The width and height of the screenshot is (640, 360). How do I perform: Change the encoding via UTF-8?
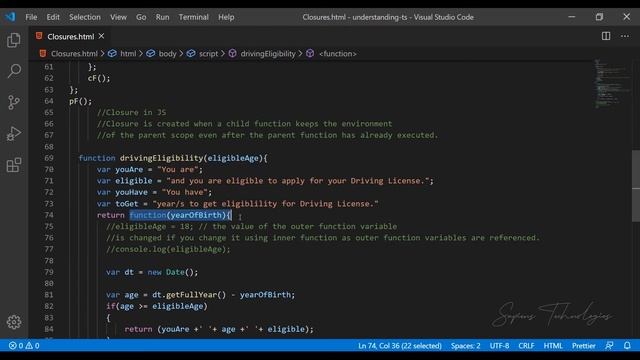(499, 346)
